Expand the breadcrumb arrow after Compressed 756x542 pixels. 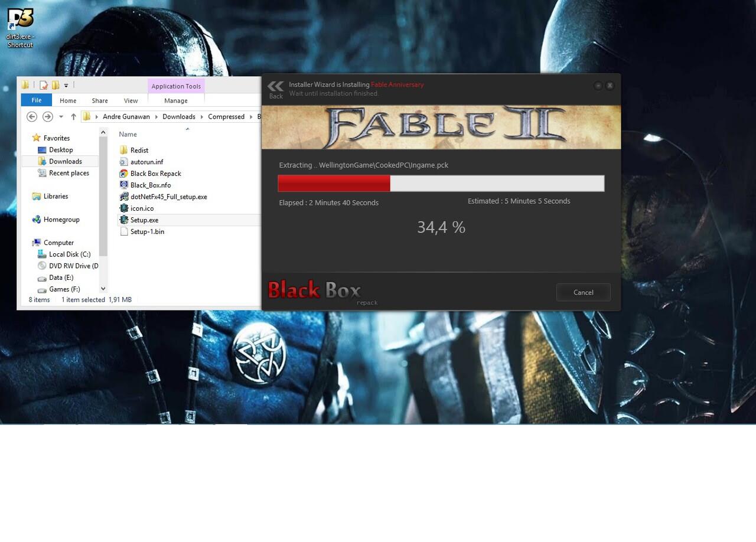click(x=251, y=117)
